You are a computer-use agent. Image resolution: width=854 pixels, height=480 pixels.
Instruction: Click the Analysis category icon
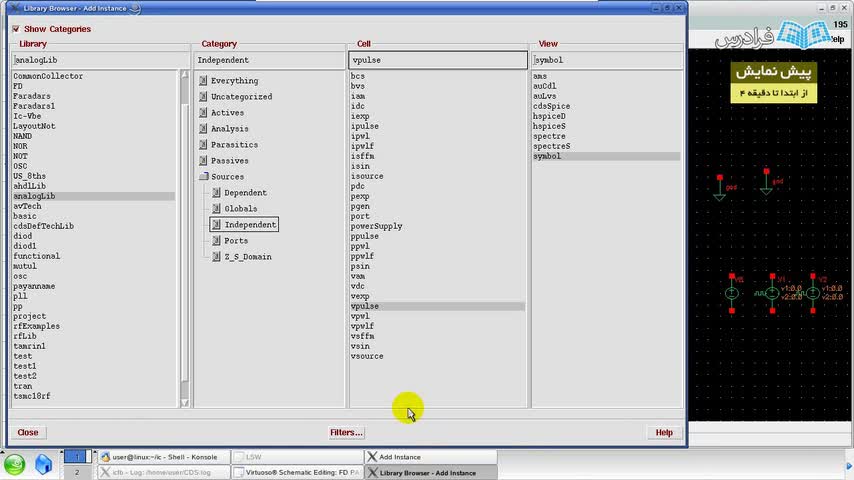[203, 129]
